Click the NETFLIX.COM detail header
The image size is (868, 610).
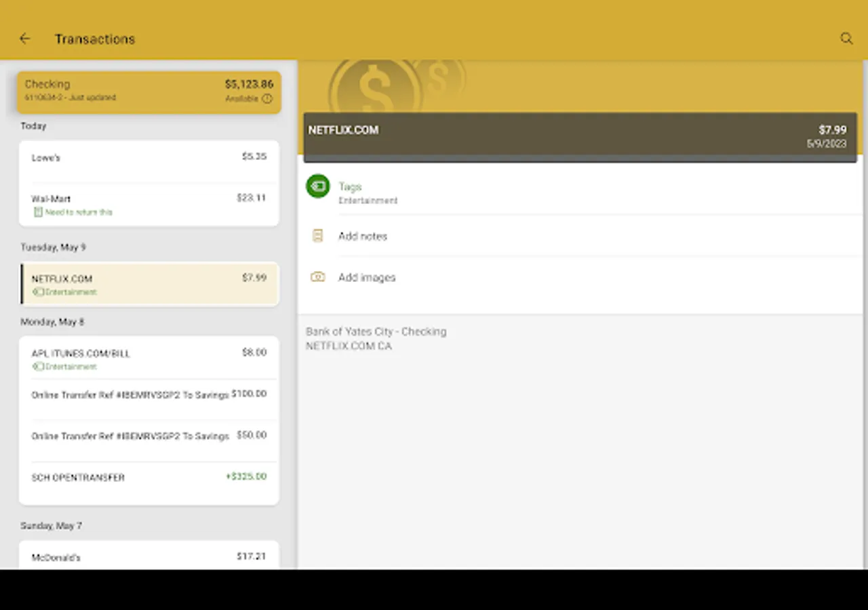580,137
